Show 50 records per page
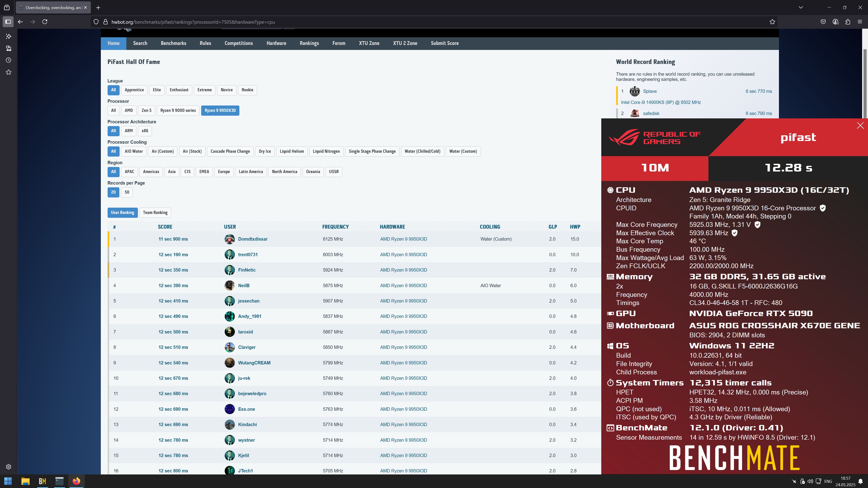This screenshot has width=868, height=488. (127, 192)
